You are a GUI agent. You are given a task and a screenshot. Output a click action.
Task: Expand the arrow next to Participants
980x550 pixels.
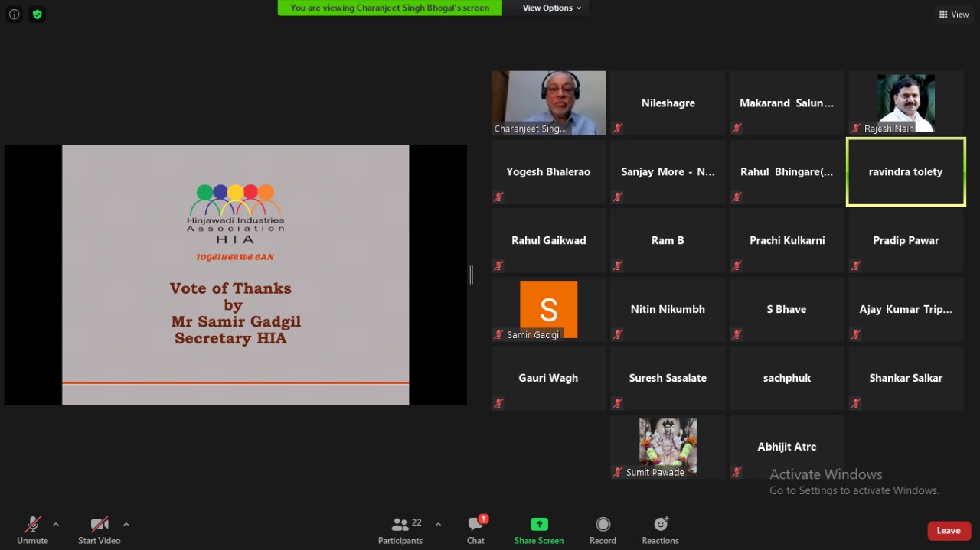tap(438, 524)
